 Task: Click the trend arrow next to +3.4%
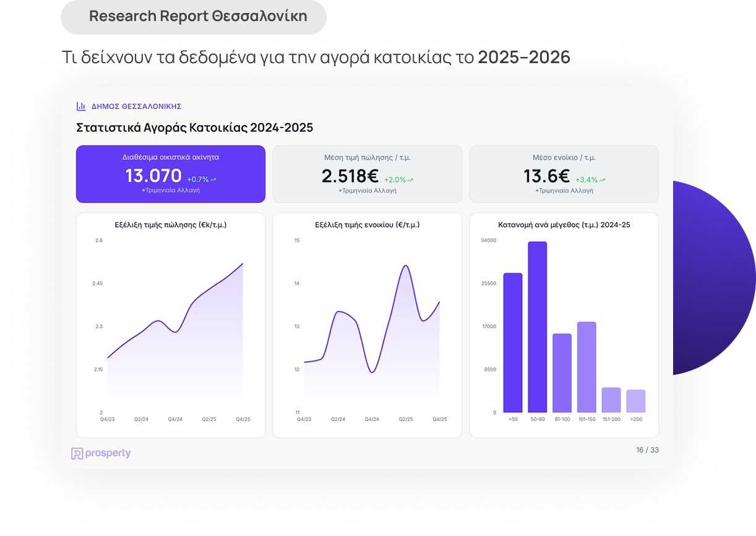tap(602, 180)
